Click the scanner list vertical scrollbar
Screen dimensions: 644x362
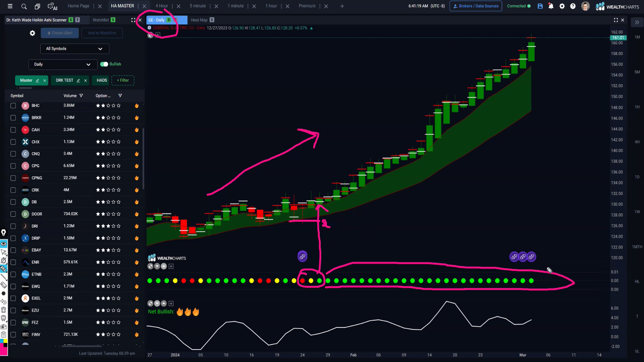143,158
